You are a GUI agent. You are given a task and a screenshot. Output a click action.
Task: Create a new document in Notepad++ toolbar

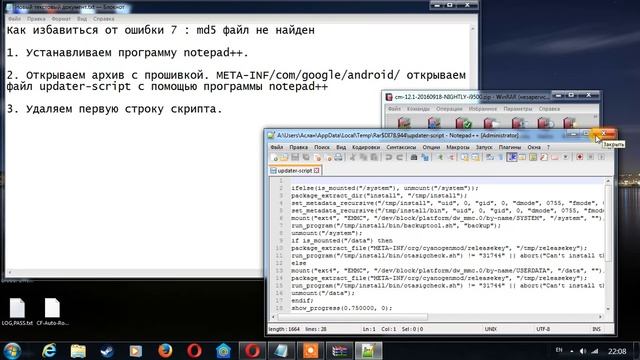[x=274, y=157]
